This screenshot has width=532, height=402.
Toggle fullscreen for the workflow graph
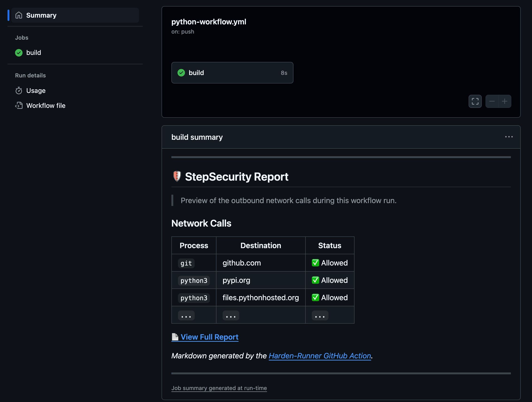click(x=475, y=101)
